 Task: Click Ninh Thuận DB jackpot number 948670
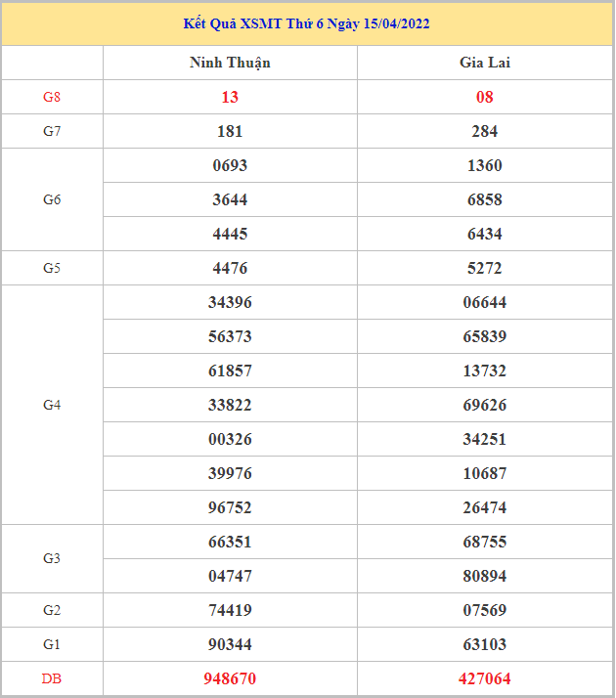coord(230,678)
